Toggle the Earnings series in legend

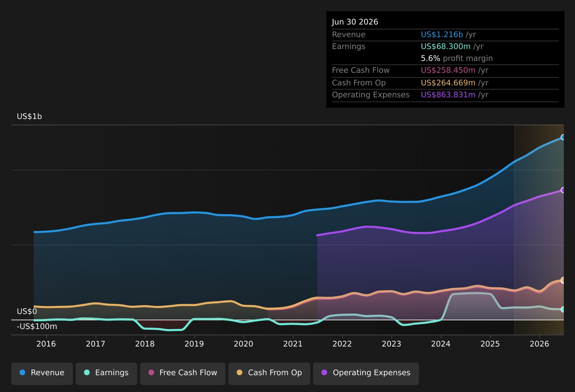[106, 374]
